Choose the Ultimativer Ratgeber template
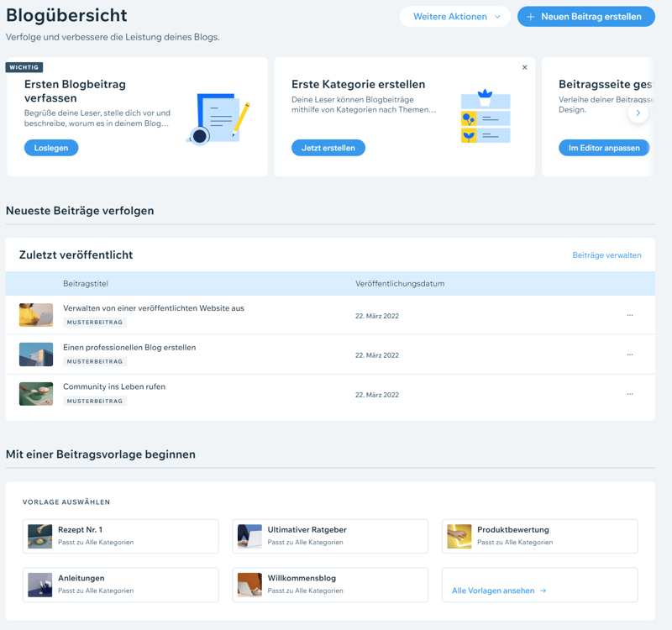The width and height of the screenshot is (672, 630). click(x=330, y=536)
